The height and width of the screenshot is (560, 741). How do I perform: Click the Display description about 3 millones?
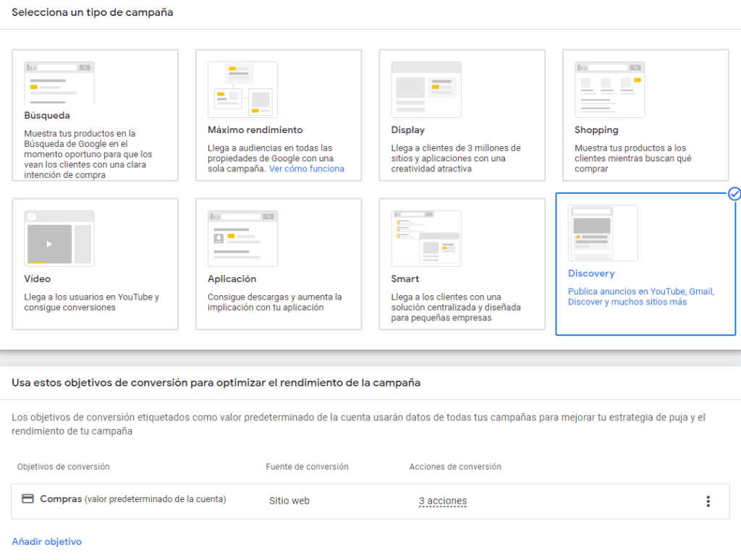(x=456, y=158)
